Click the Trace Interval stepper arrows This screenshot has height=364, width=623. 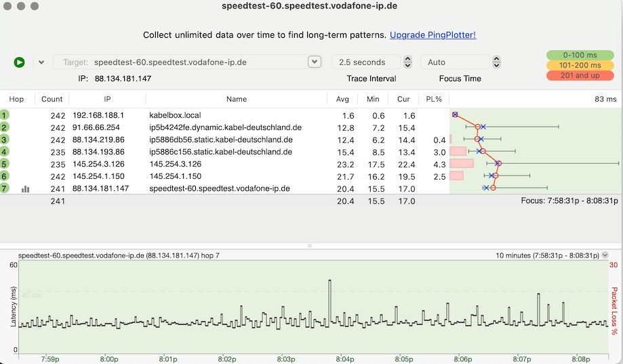pos(407,62)
